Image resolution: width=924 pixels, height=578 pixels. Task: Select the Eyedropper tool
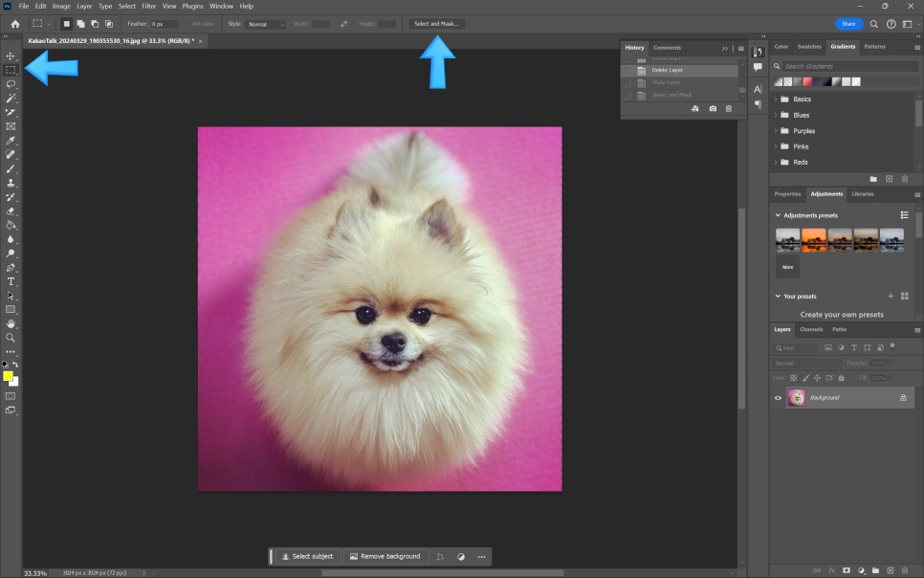click(11, 141)
